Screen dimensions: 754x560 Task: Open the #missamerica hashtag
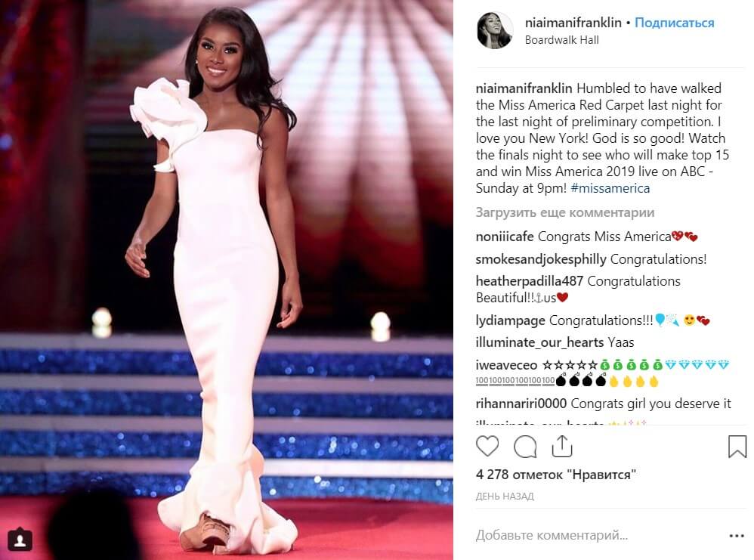click(x=610, y=188)
